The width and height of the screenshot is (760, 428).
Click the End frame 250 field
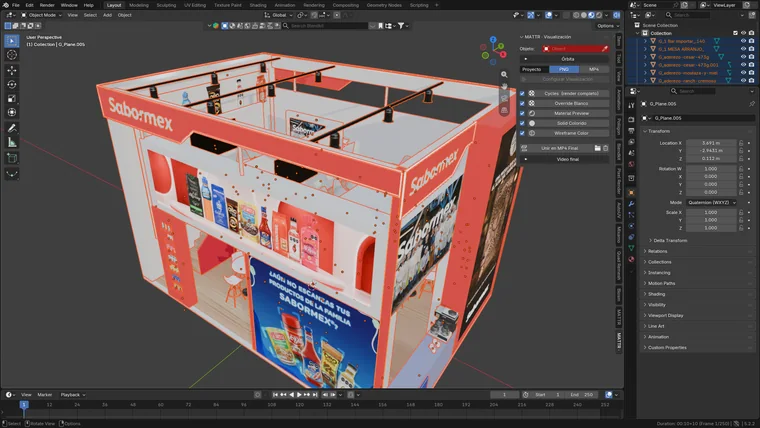tap(582, 395)
